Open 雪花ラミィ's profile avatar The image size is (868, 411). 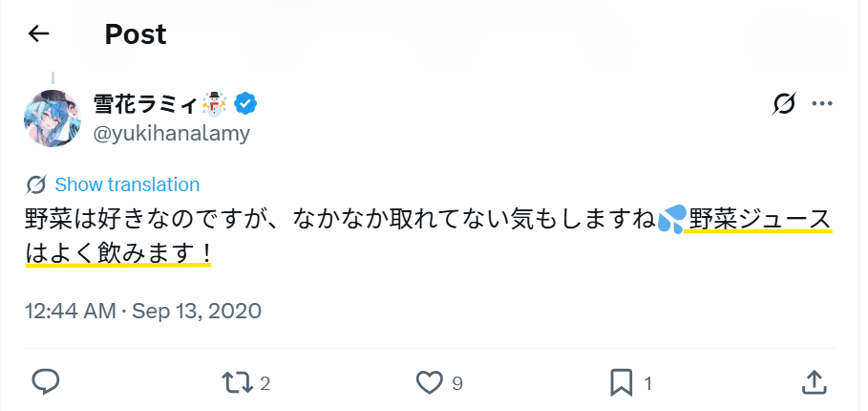pyautogui.click(x=53, y=118)
